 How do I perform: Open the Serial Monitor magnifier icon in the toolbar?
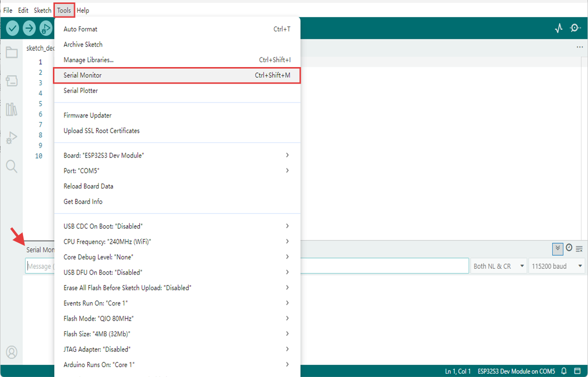[575, 28]
